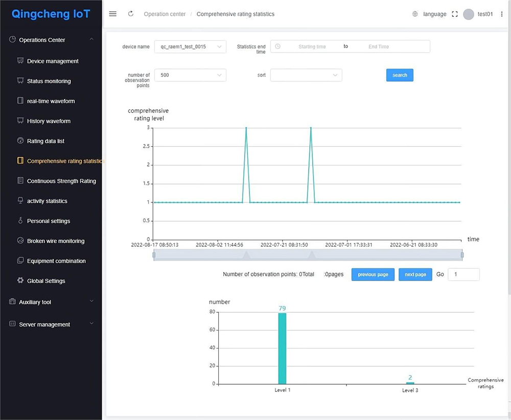Open Status monitoring page
Image resolution: width=511 pixels, height=420 pixels.
click(49, 81)
